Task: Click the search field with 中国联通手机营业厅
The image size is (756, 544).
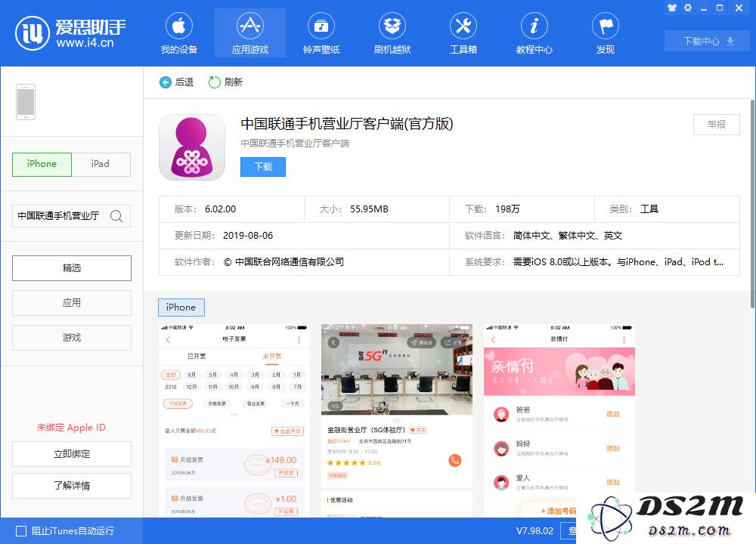Action: (71, 216)
